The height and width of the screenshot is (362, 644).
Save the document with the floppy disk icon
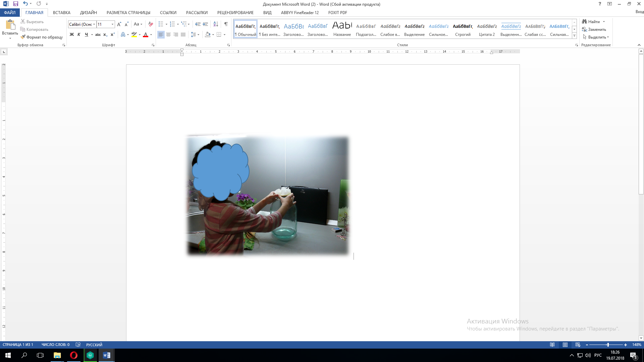click(16, 4)
